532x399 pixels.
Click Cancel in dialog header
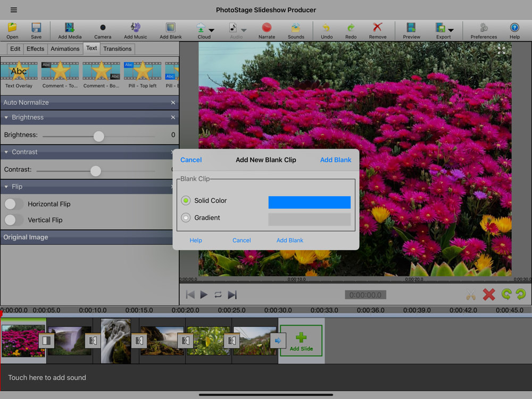(x=191, y=160)
